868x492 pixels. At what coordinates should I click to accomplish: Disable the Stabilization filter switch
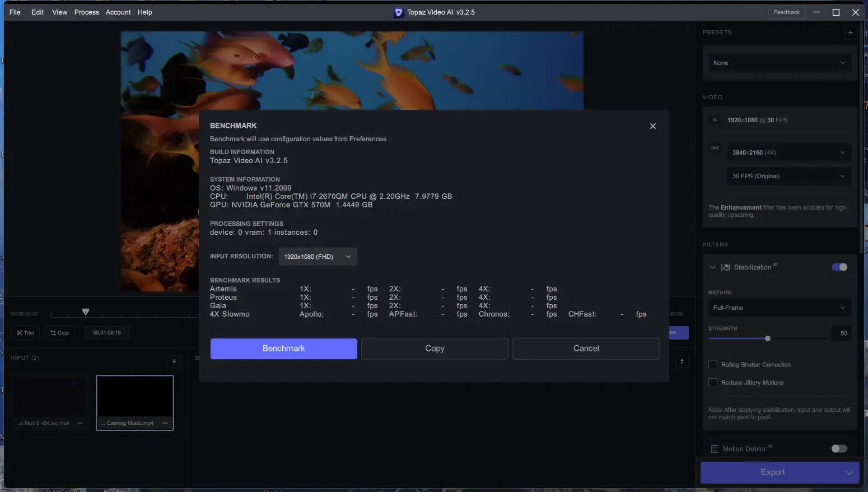[839, 267]
